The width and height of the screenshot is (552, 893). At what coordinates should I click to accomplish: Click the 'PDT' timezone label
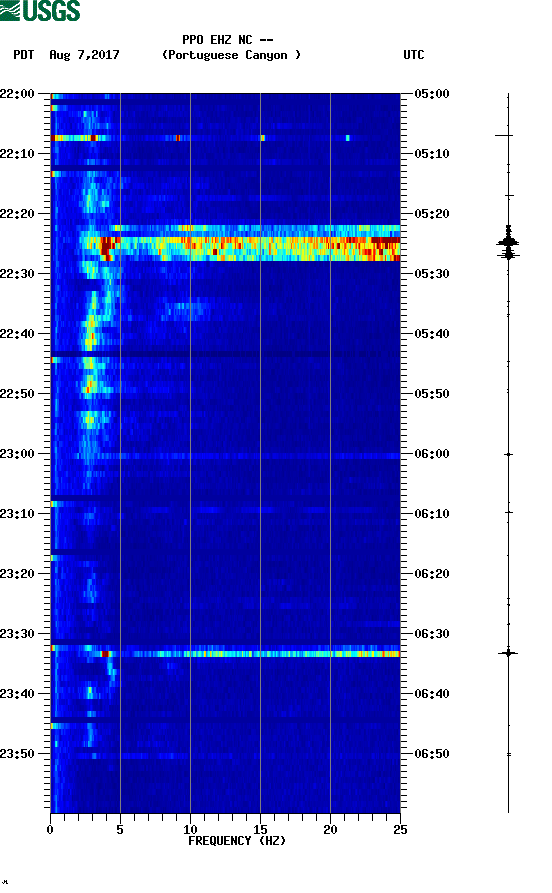(23, 55)
